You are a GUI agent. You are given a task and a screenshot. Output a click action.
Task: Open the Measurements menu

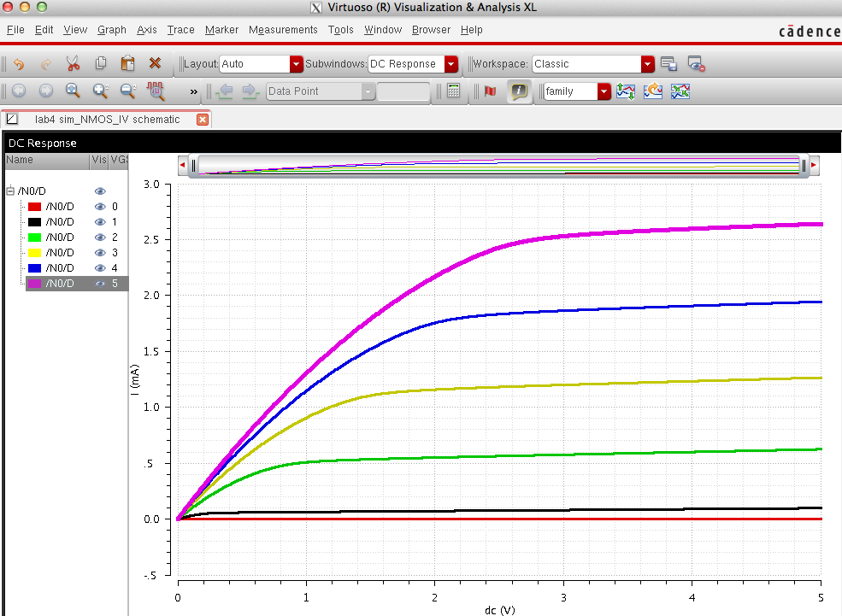click(282, 30)
